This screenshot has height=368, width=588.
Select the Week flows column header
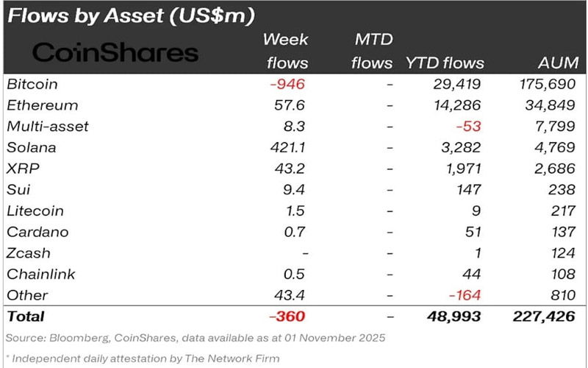(x=287, y=51)
